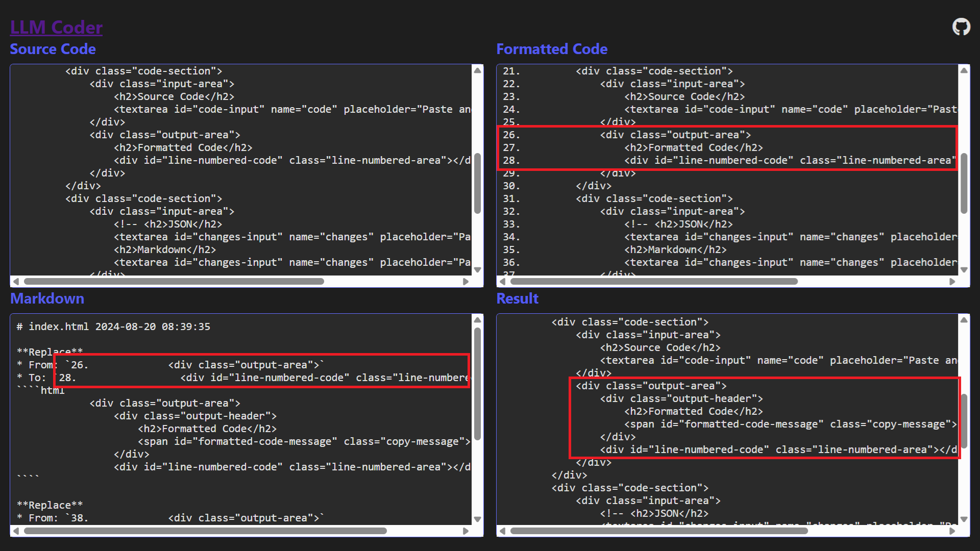Image resolution: width=980 pixels, height=551 pixels.
Task: Click the Source Code heading
Action: [53, 49]
